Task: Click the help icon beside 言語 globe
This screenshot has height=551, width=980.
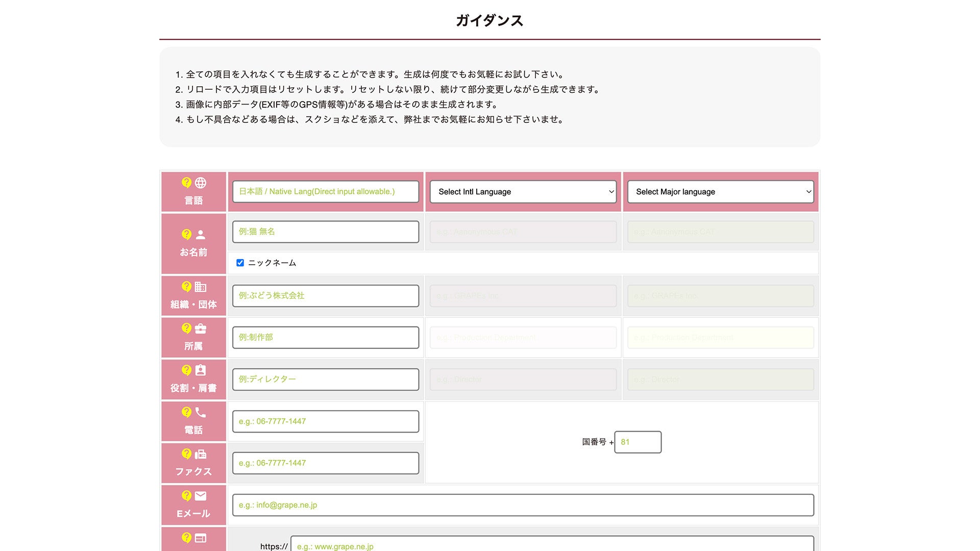Action: click(x=186, y=183)
